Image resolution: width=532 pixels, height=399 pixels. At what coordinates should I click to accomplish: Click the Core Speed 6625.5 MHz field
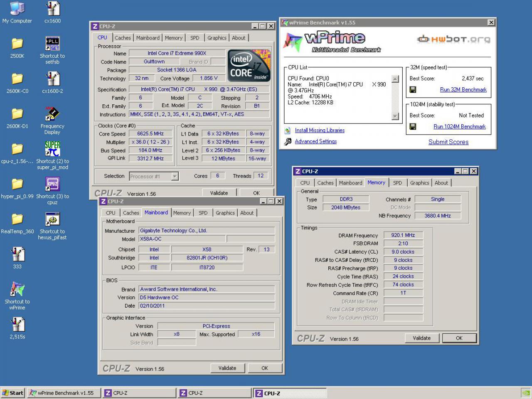150,134
